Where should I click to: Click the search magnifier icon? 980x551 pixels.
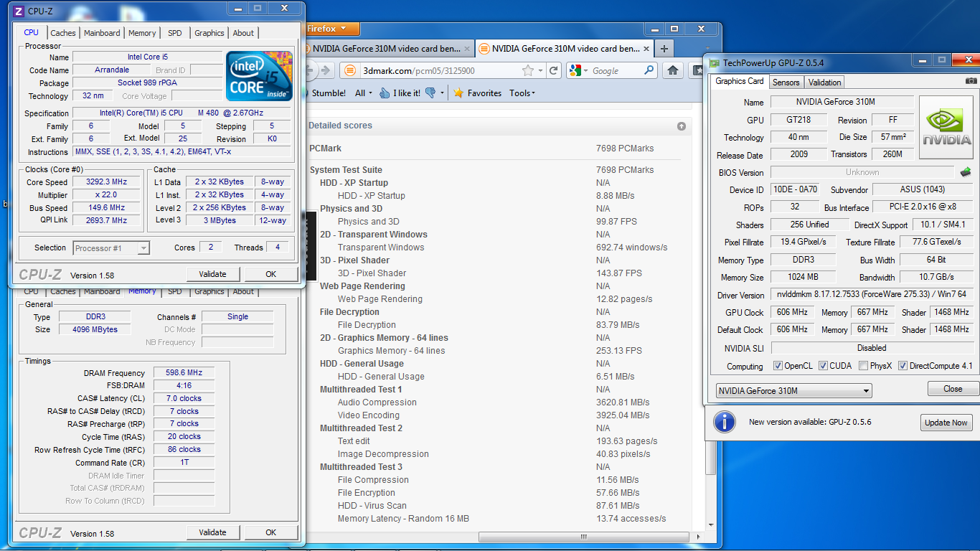coord(649,70)
